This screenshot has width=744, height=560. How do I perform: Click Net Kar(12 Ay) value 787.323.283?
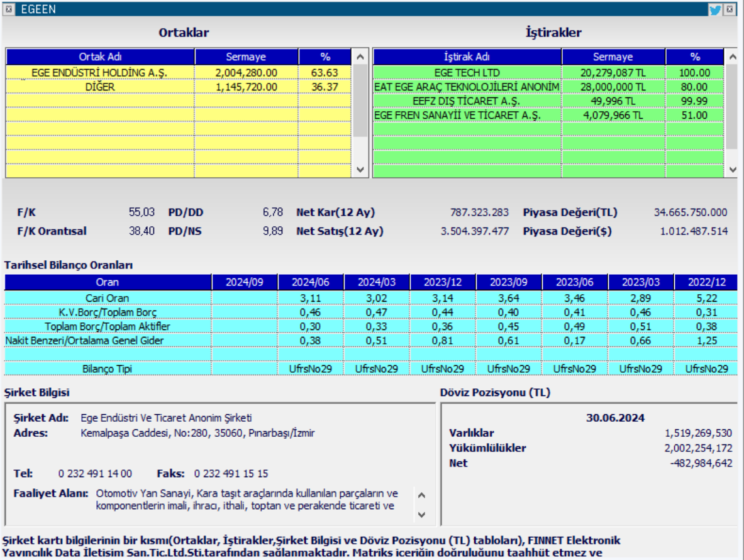click(x=479, y=212)
